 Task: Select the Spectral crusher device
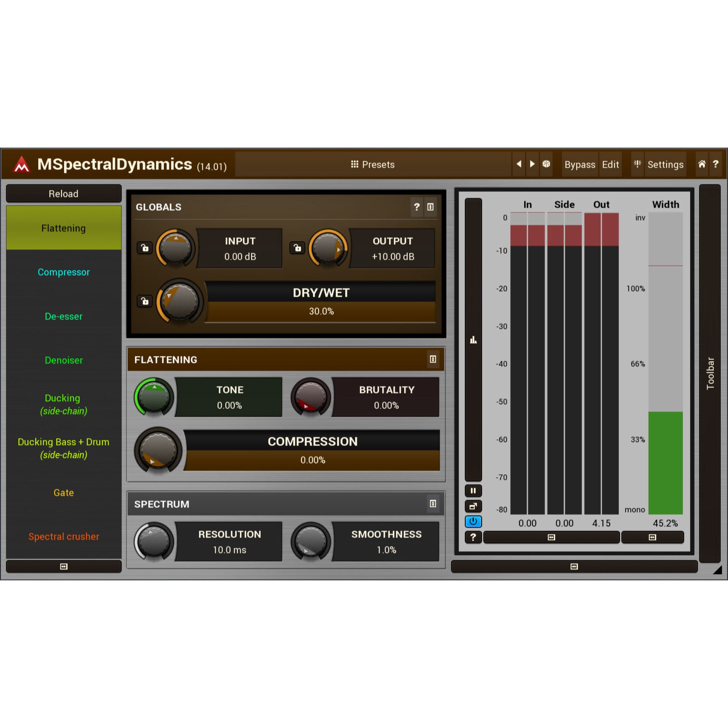[64, 536]
